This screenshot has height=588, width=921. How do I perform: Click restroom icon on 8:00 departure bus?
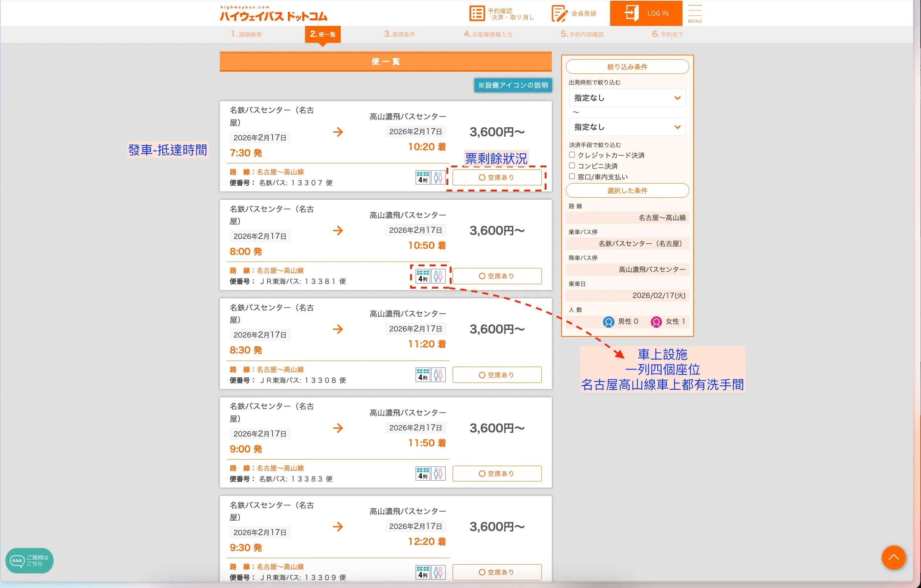coord(438,276)
